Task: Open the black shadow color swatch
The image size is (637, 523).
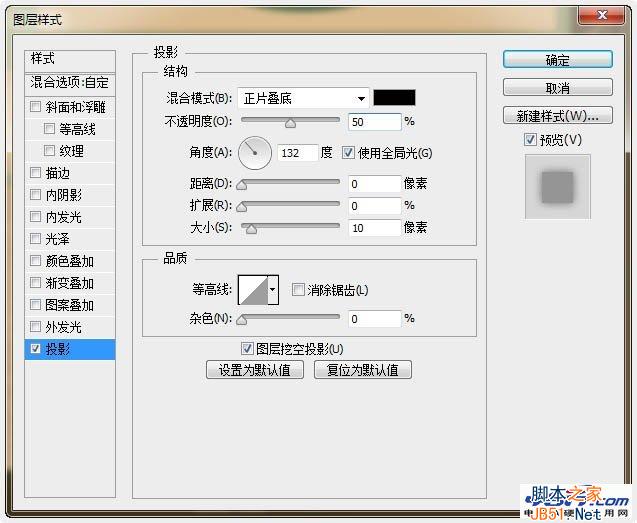Action: (394, 98)
